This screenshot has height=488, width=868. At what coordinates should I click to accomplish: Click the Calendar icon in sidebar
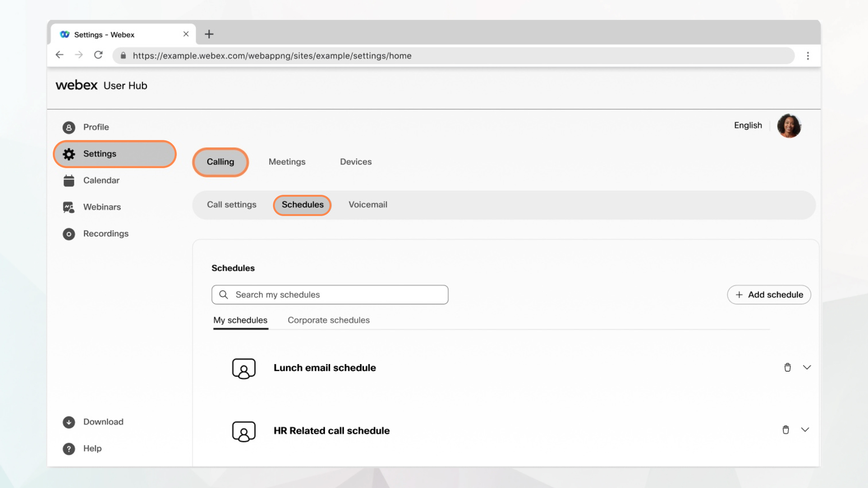point(69,180)
